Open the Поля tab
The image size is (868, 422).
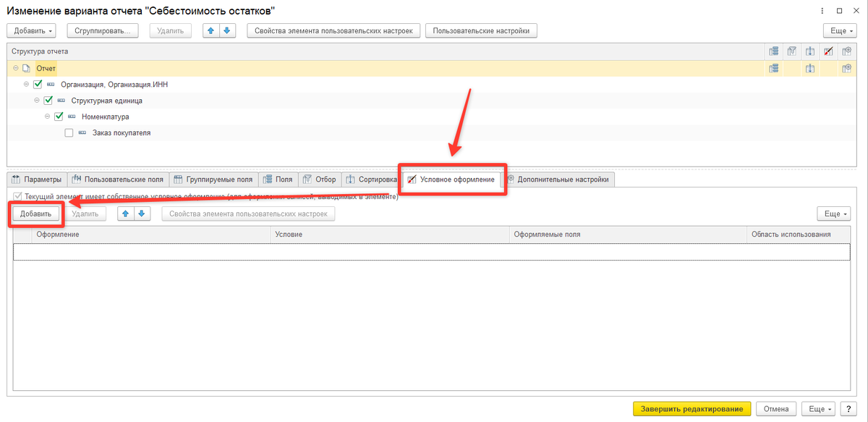[278, 180]
